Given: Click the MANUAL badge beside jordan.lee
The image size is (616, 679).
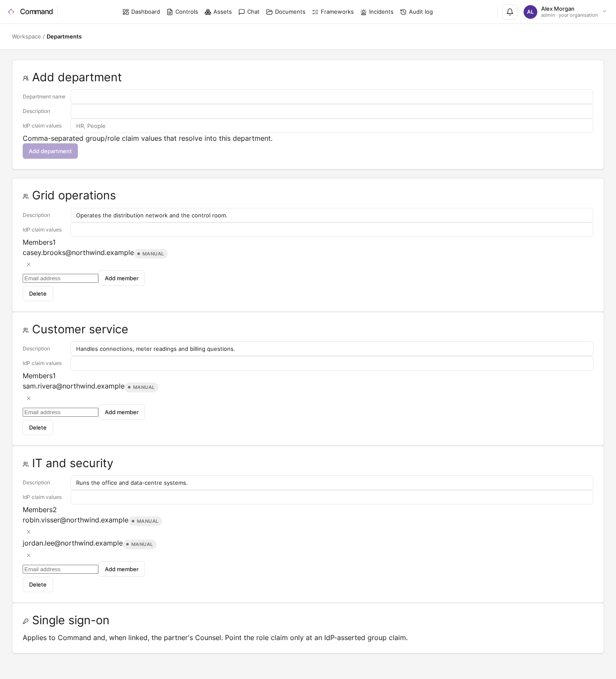Looking at the screenshot, I should [140, 544].
